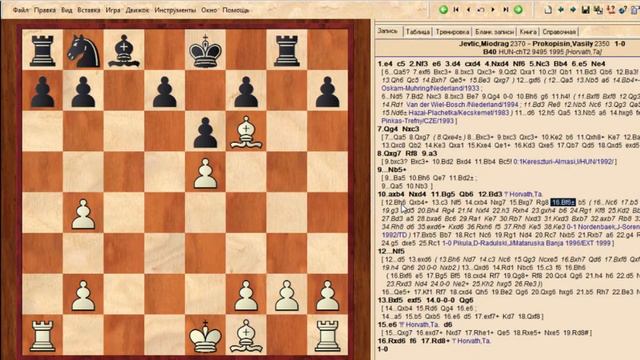The width and height of the screenshot is (640, 360).
Task: Load the previous game with left green arrow
Action: 561,10
